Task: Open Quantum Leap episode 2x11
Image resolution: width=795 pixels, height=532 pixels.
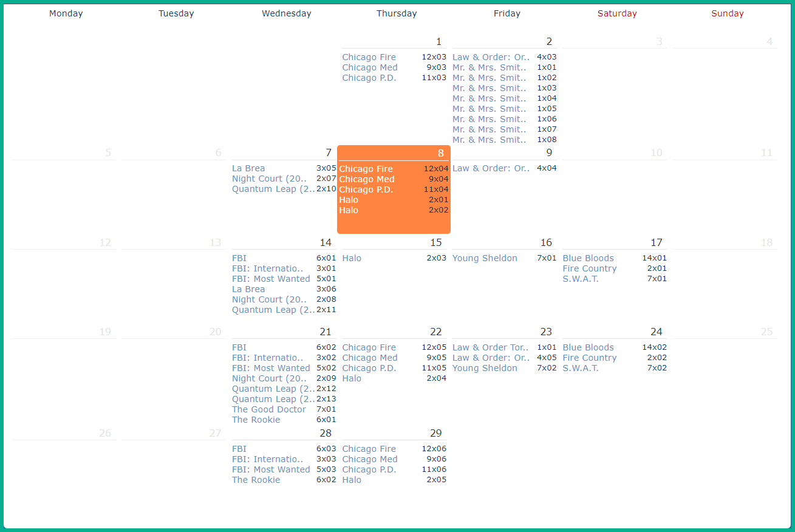Action: [273, 310]
